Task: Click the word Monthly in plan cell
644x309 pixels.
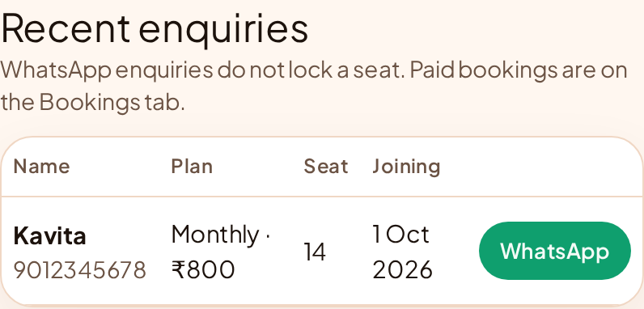Action: (x=215, y=235)
